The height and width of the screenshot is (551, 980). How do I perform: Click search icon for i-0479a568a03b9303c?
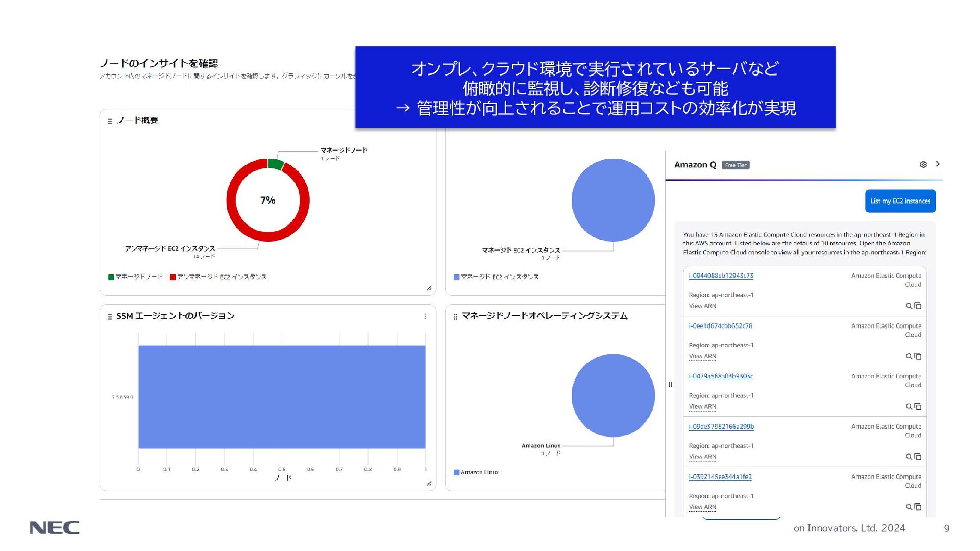[909, 406]
